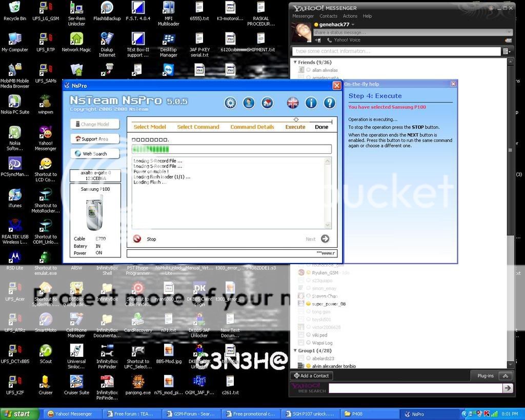Open genehack77 status dropdown arrow
This screenshot has width=525, height=420.
tap(353, 25)
